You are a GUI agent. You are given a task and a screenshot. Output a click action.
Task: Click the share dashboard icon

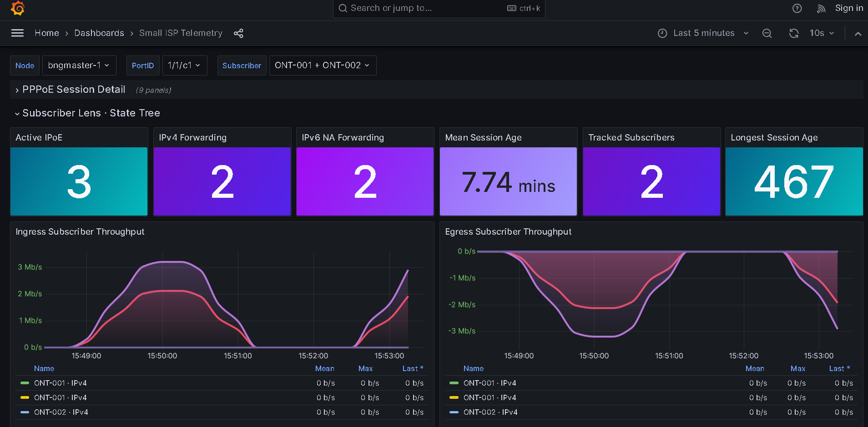[x=238, y=33]
